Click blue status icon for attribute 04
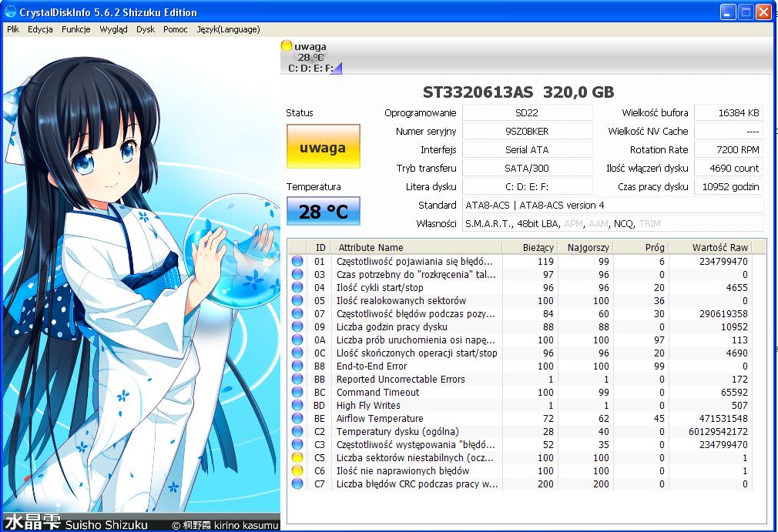 pyautogui.click(x=297, y=287)
